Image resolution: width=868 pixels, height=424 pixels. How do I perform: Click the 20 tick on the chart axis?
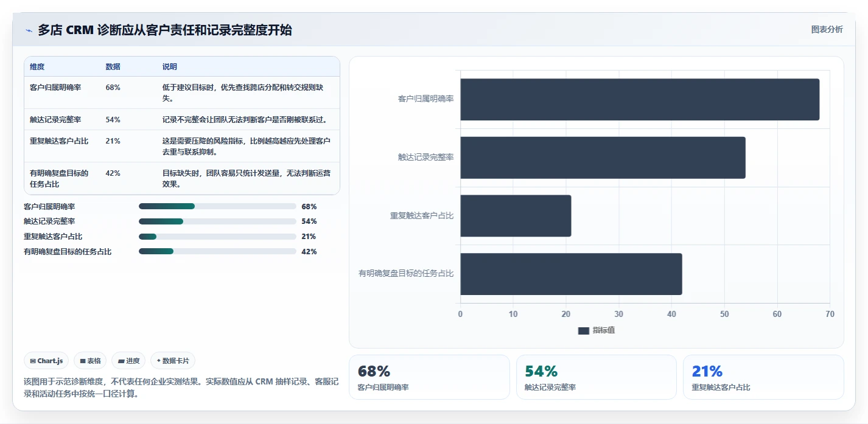coord(566,314)
